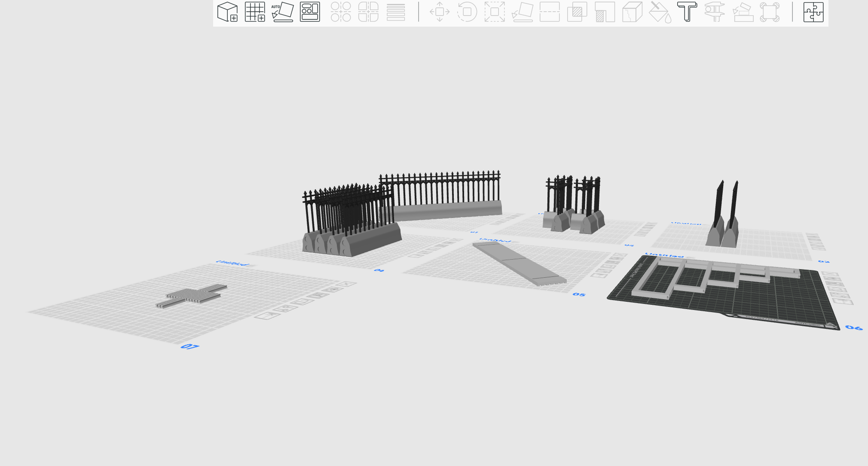Screen dimensions: 868x466
Task: Open the Measure caliper tool
Action: coord(715,12)
